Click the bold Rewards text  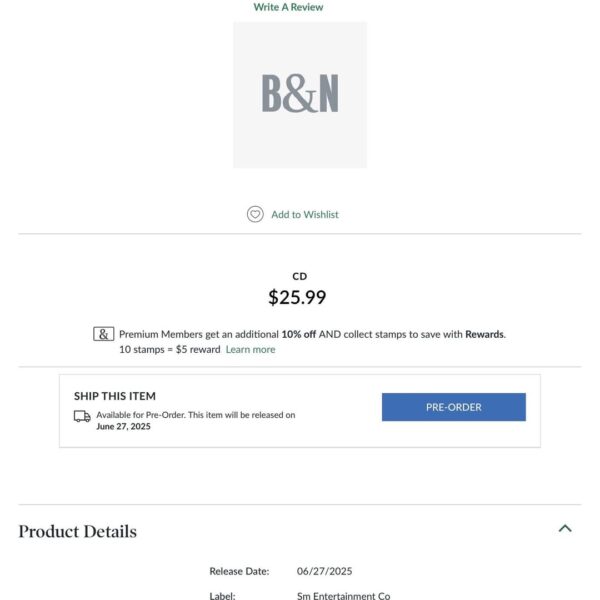pos(484,334)
